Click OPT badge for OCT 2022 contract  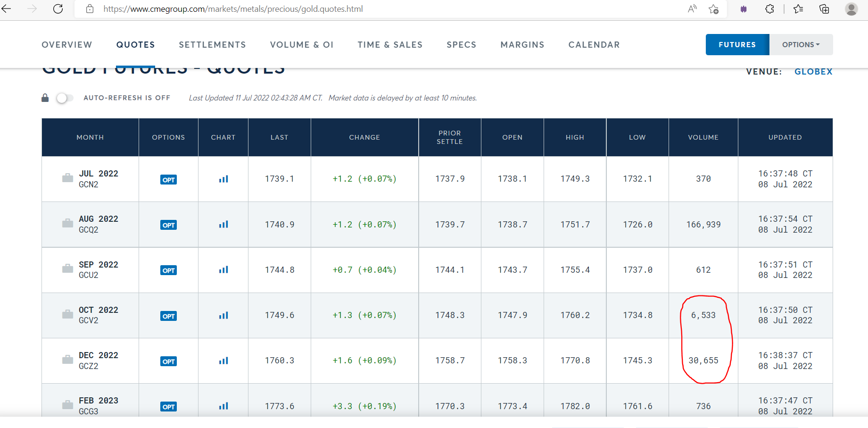point(168,316)
